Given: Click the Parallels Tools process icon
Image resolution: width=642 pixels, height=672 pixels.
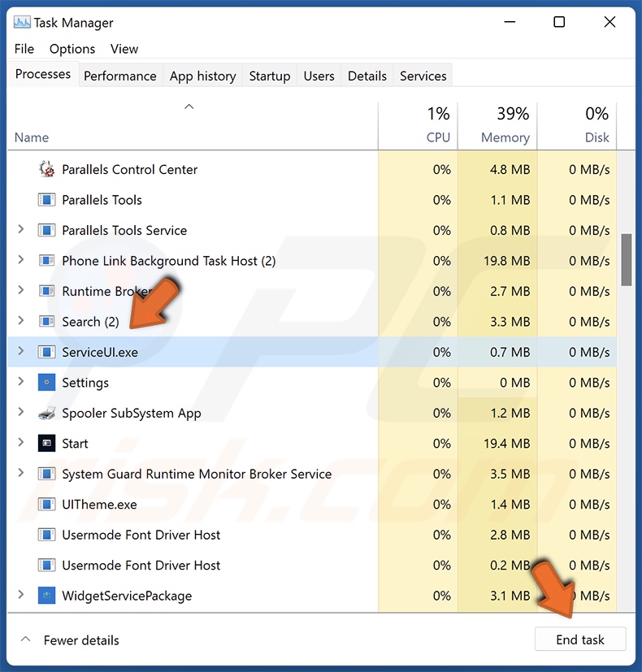Looking at the screenshot, I should [x=46, y=200].
